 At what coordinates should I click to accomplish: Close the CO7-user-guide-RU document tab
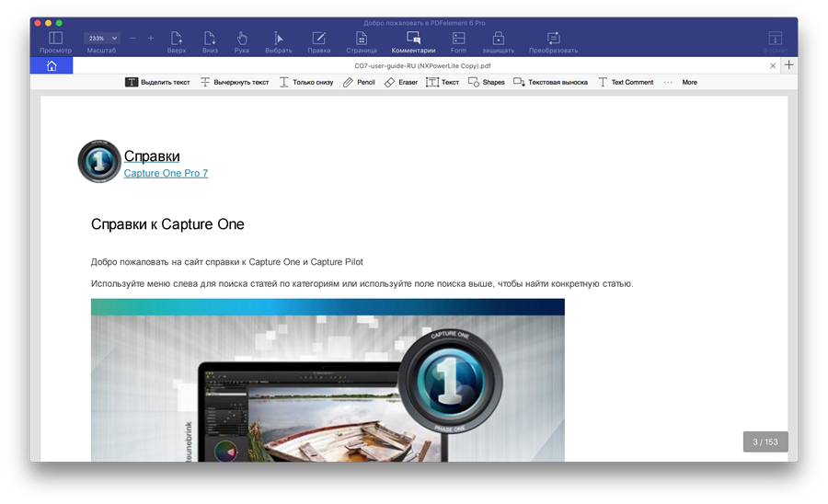[773, 66]
